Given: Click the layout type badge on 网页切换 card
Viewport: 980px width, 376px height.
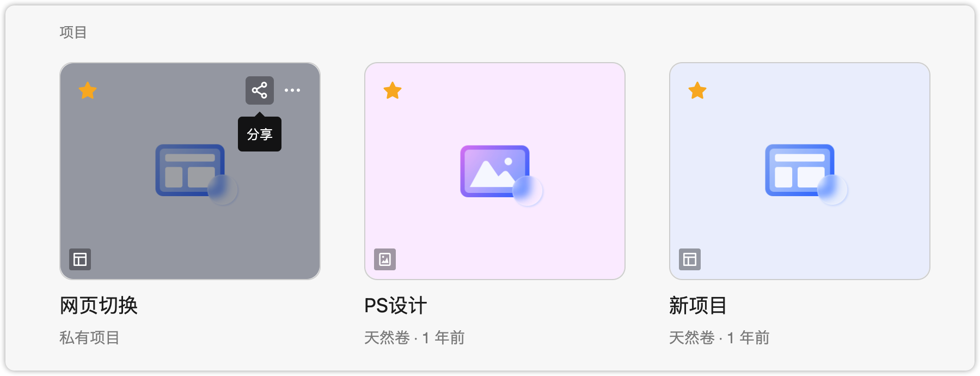Looking at the screenshot, I should click(x=80, y=259).
